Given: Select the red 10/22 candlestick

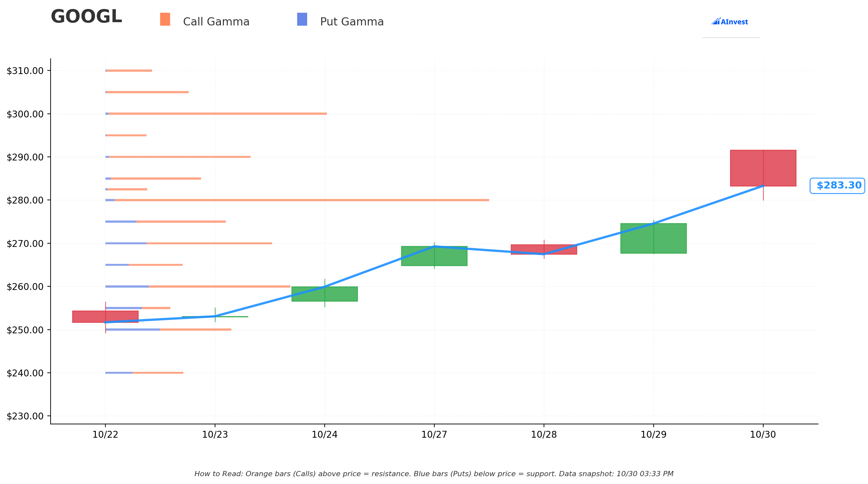Looking at the screenshot, I should coord(105,317).
